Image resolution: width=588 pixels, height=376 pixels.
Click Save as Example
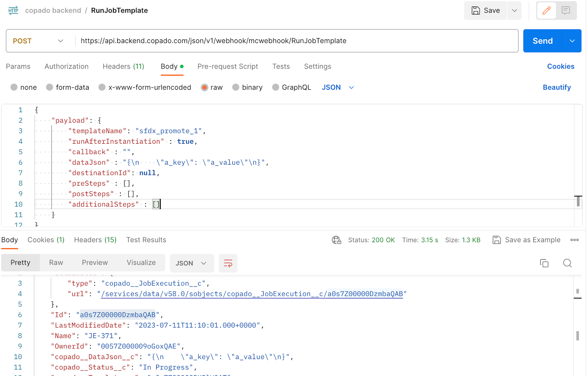coord(527,240)
